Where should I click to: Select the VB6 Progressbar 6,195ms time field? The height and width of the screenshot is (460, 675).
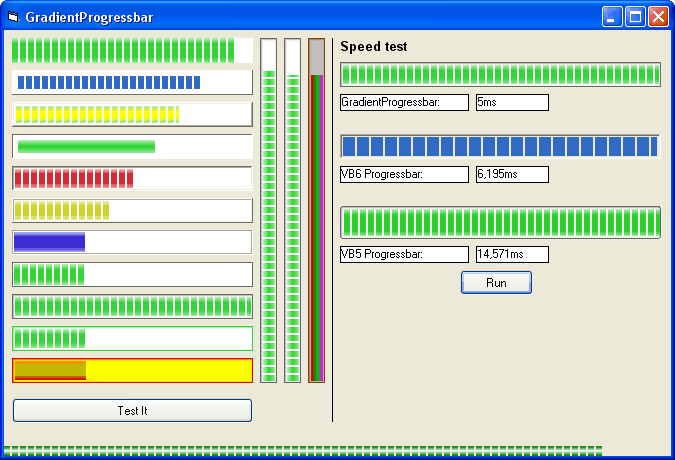(512, 174)
